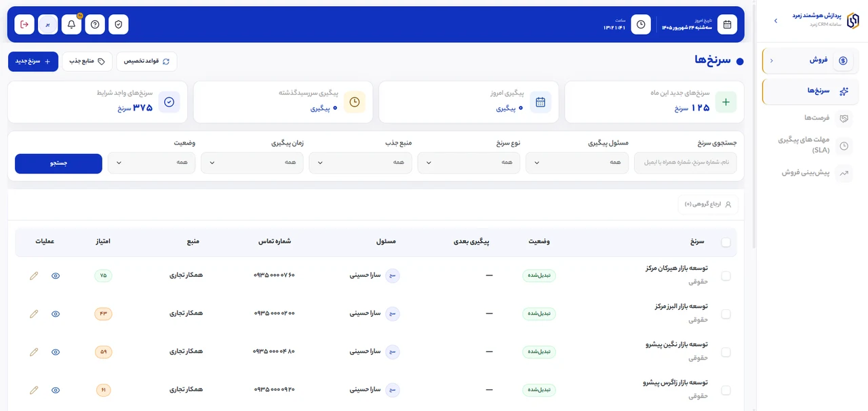The height and width of the screenshot is (411, 868).
Task: Click the تبدیل‌شده status badge for البرز مرکز
Action: click(539, 313)
